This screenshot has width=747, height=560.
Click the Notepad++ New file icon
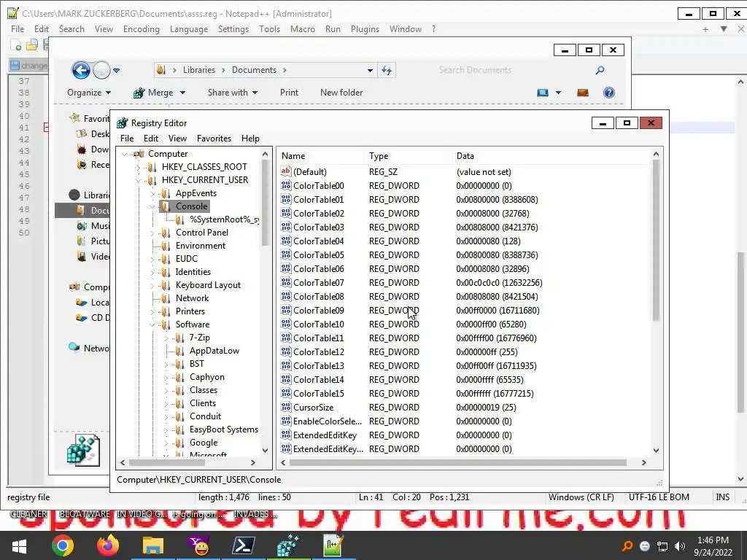coord(16,45)
